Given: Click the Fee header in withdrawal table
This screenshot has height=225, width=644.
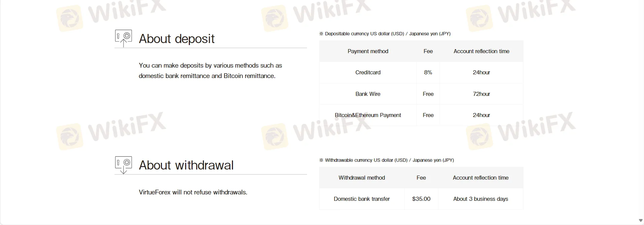Looking at the screenshot, I should 421,178.
